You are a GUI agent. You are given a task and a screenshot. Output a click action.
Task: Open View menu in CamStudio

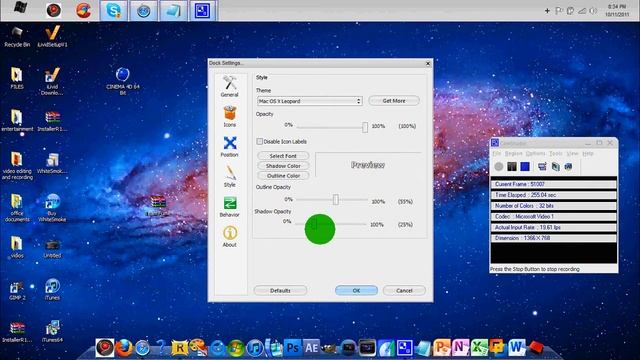573,153
